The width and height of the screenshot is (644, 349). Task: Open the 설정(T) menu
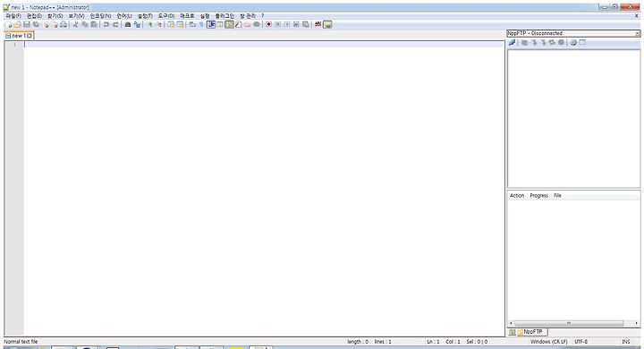point(145,15)
